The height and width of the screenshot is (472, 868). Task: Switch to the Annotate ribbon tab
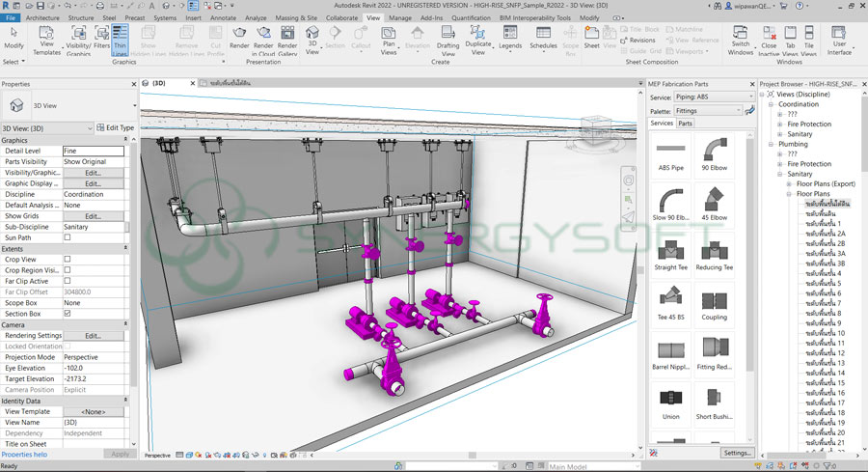(223, 17)
